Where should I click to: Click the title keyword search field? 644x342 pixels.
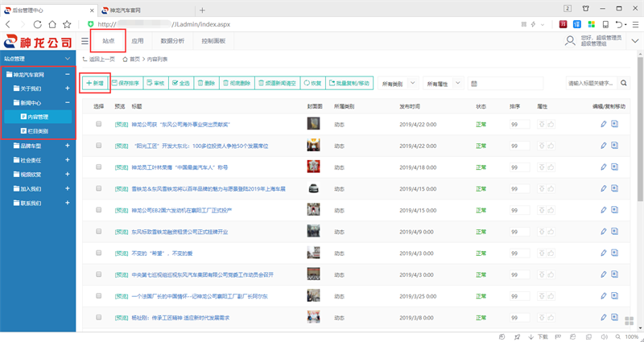(x=592, y=84)
